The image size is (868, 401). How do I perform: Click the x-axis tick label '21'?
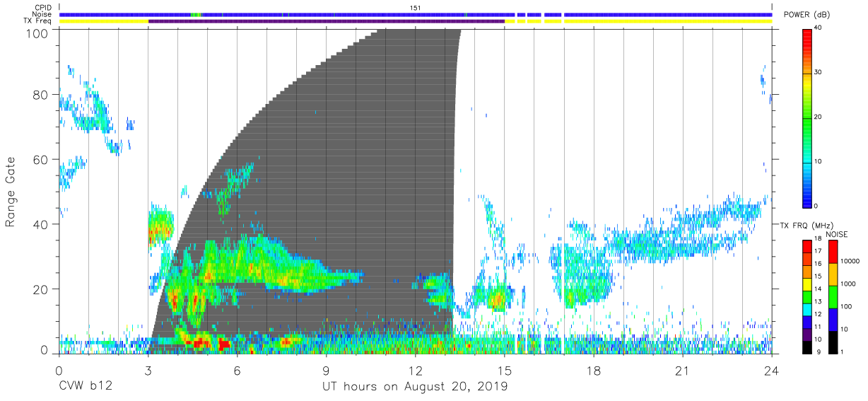pyautogui.click(x=683, y=371)
